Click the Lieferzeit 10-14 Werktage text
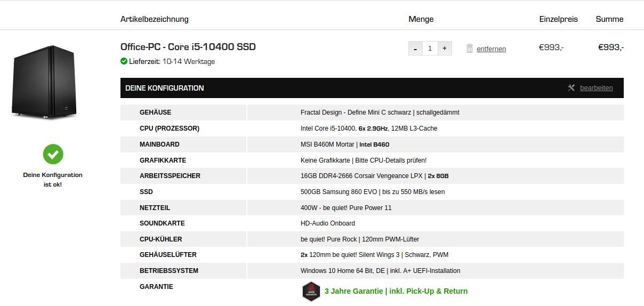The width and height of the screenshot is (644, 306). (x=172, y=61)
